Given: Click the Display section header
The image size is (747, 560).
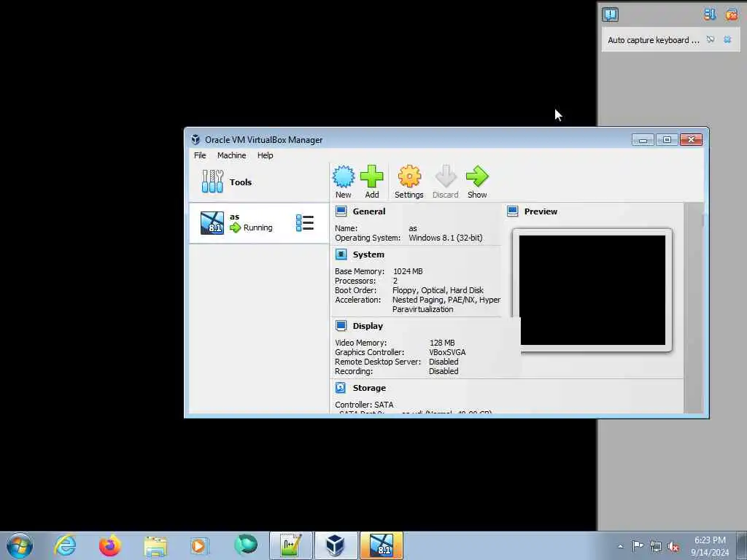Looking at the screenshot, I should (368, 326).
